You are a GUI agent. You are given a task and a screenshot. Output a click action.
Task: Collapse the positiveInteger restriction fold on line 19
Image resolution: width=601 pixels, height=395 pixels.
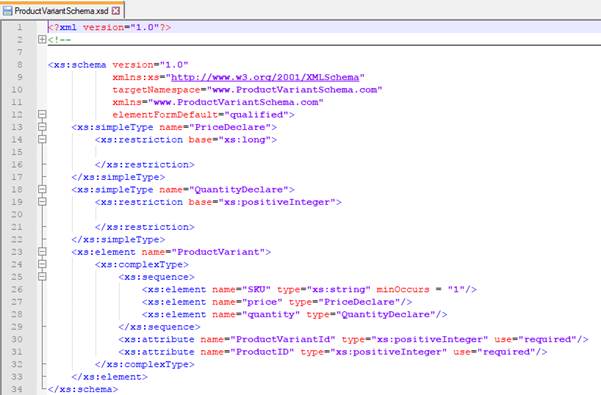click(42, 202)
